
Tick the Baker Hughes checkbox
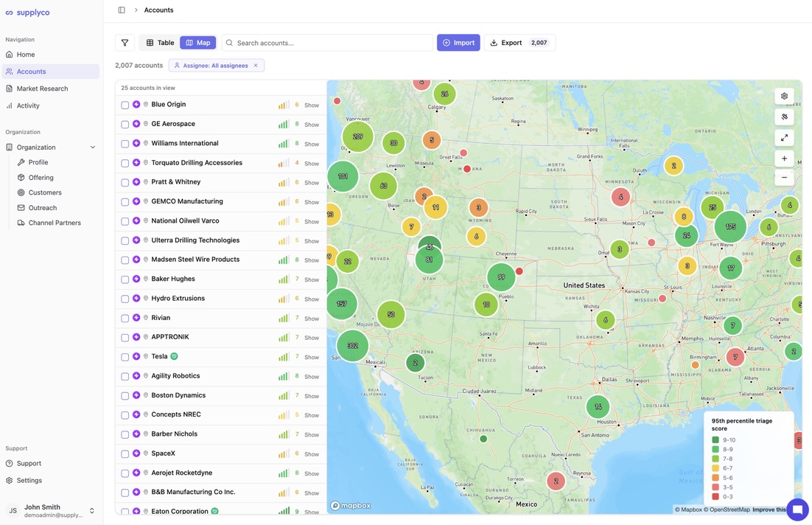[x=125, y=279]
